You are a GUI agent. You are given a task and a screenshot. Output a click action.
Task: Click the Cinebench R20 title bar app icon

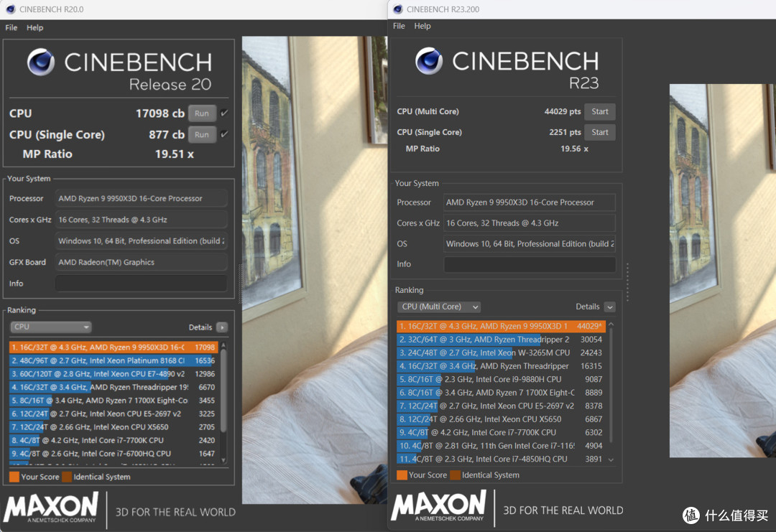click(x=10, y=9)
